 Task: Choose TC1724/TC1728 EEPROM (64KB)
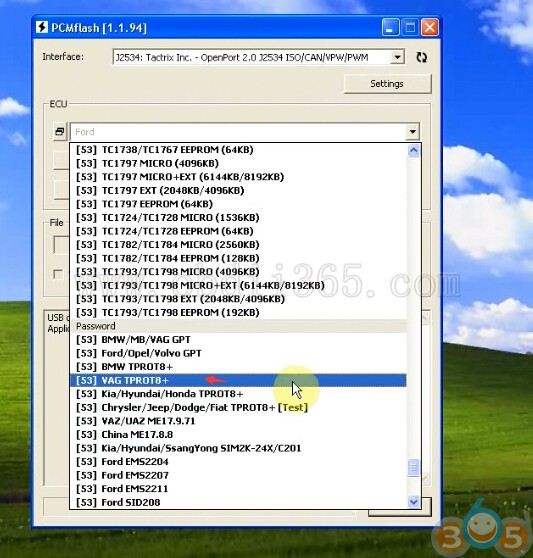point(238,231)
